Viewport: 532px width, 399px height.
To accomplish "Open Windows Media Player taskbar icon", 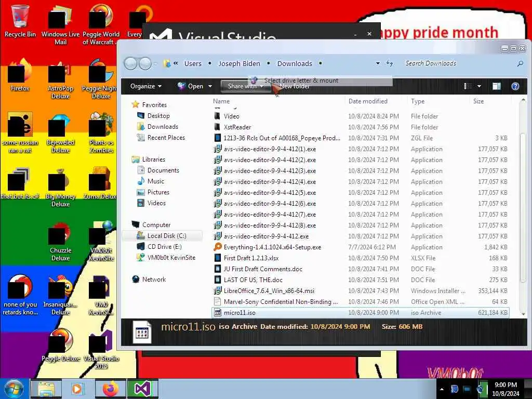I will point(77,389).
